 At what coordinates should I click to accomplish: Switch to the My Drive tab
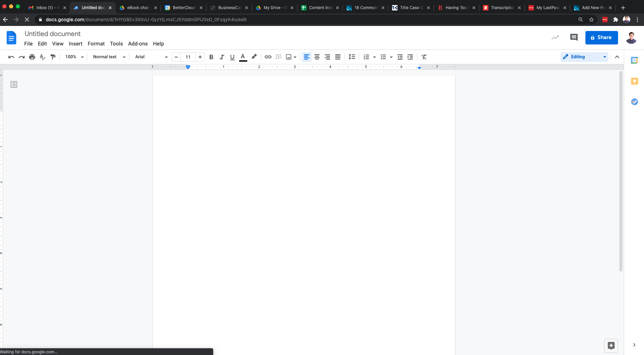pos(275,7)
